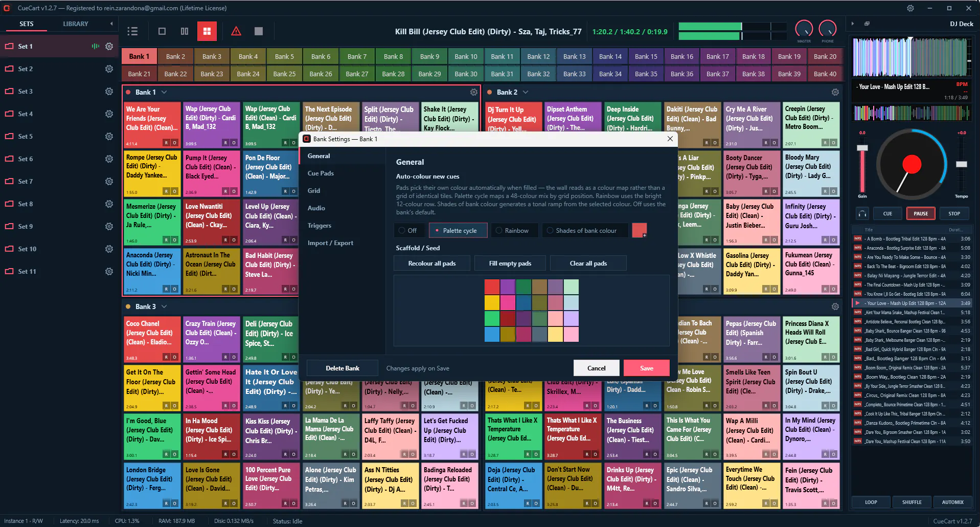
Task: Stop the DJ Deck playback
Action: (954, 213)
